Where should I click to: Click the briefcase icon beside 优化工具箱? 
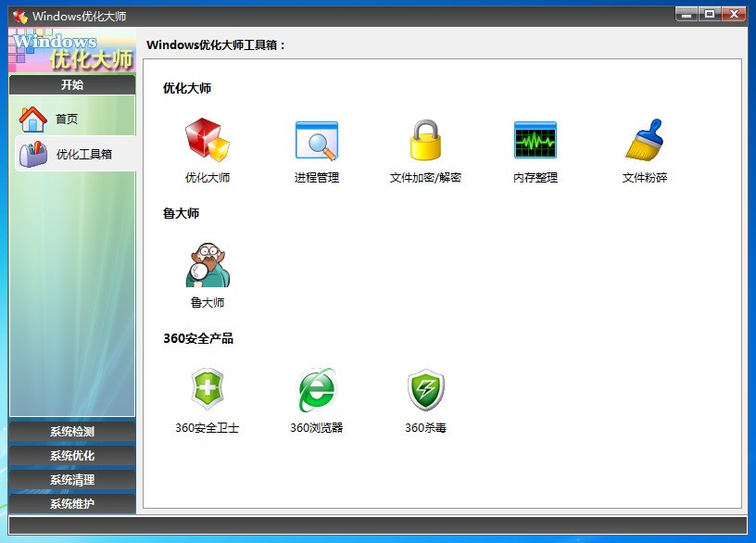(x=31, y=154)
